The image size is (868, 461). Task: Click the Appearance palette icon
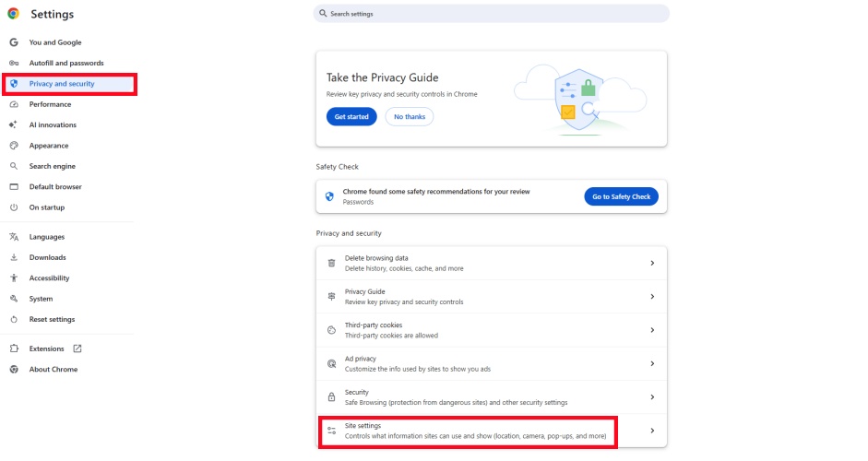click(x=14, y=146)
